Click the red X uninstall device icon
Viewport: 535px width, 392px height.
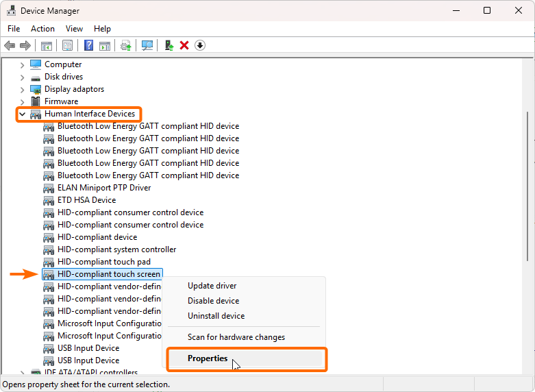coord(184,45)
